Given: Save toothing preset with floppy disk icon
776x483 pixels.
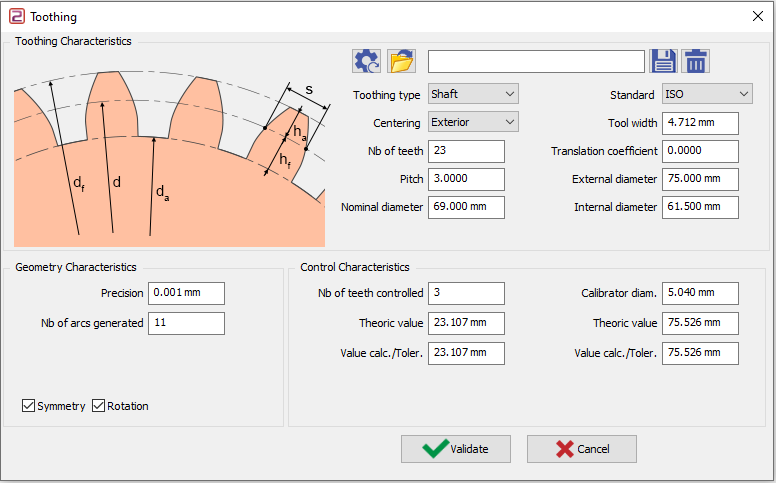Looking at the screenshot, I should pyautogui.click(x=664, y=61).
